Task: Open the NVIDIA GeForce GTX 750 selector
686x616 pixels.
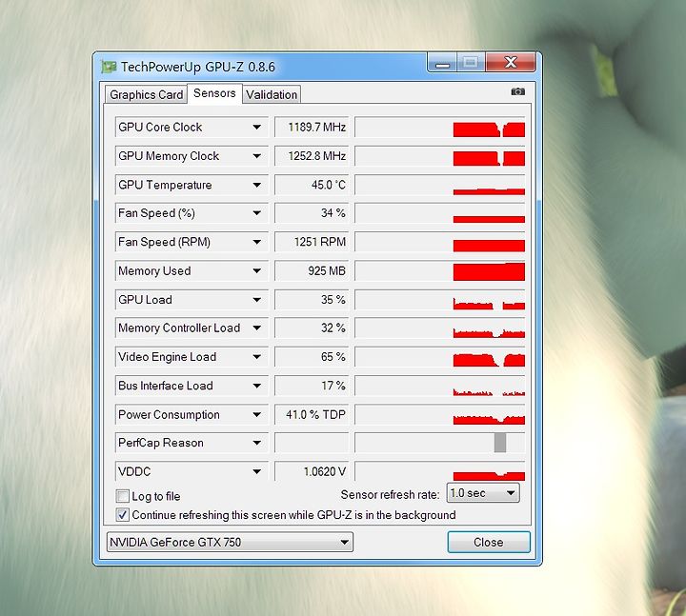Action: [230, 542]
